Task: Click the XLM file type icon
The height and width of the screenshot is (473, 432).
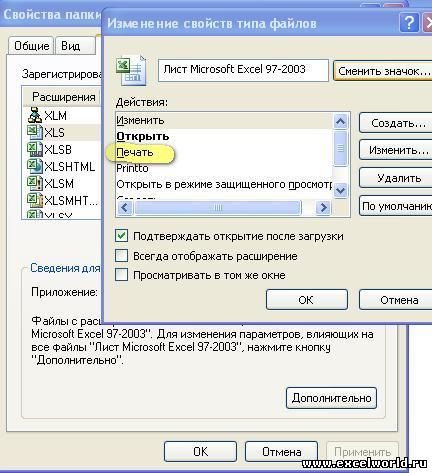Action: click(35, 115)
